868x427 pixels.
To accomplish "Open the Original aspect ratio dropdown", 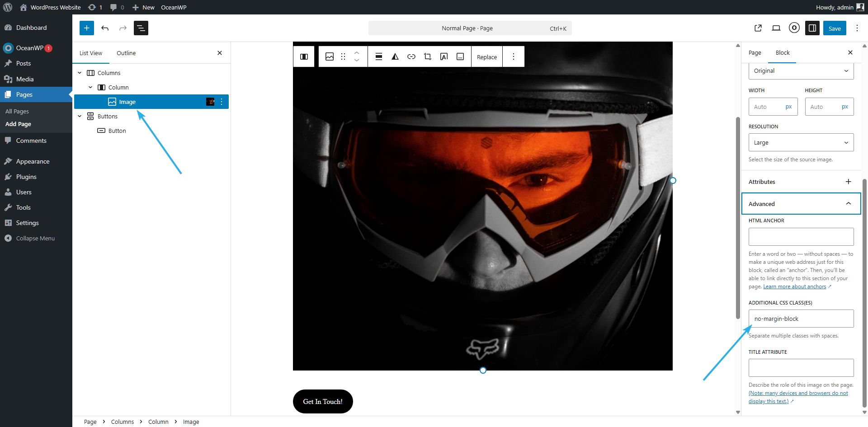I will pyautogui.click(x=801, y=71).
